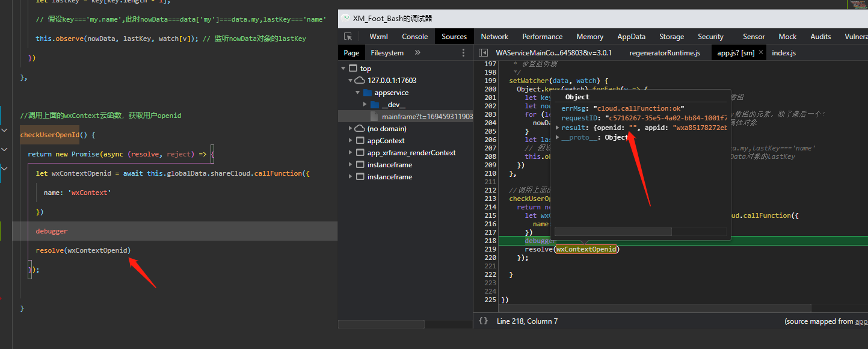Toggle the file navigator sidebar icon
This screenshot has height=349, width=868.
[x=482, y=53]
